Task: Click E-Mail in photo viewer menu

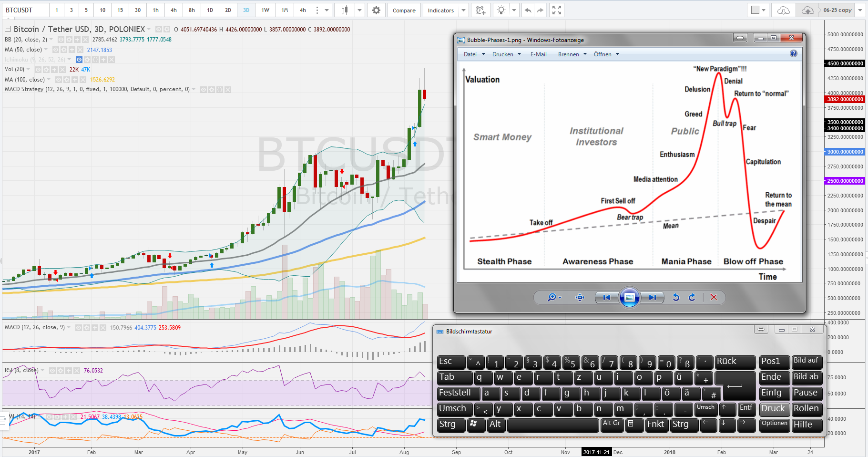Action: [x=539, y=54]
